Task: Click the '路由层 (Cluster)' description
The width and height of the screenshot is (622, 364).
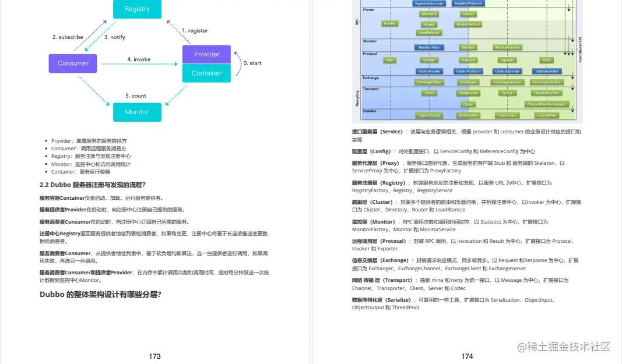Action: point(466,206)
